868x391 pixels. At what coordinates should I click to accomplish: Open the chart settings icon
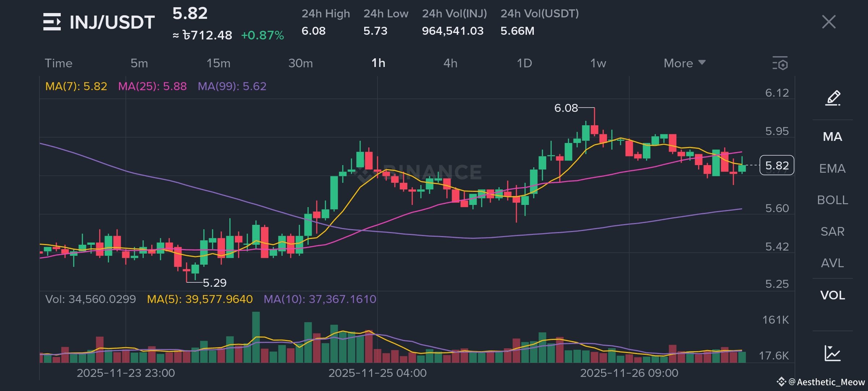[x=780, y=63]
